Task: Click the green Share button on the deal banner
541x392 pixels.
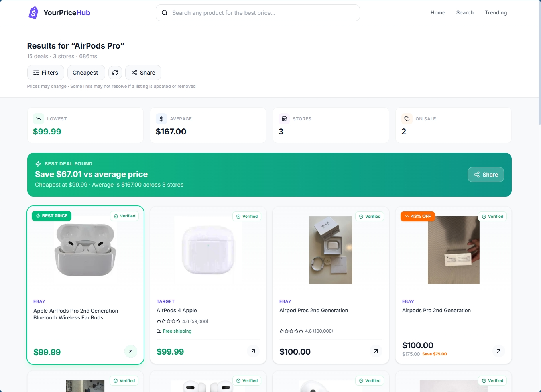Action: (485, 175)
